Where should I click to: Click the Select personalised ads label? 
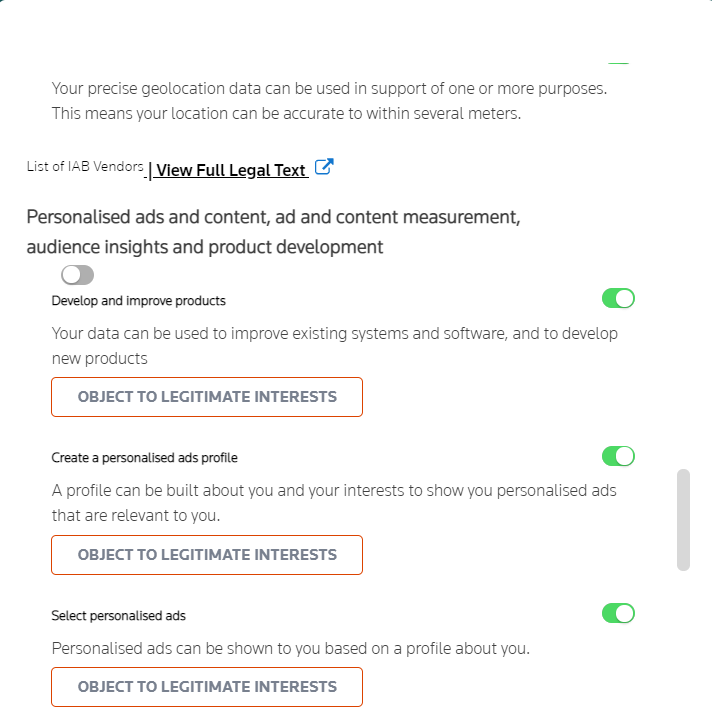click(119, 616)
